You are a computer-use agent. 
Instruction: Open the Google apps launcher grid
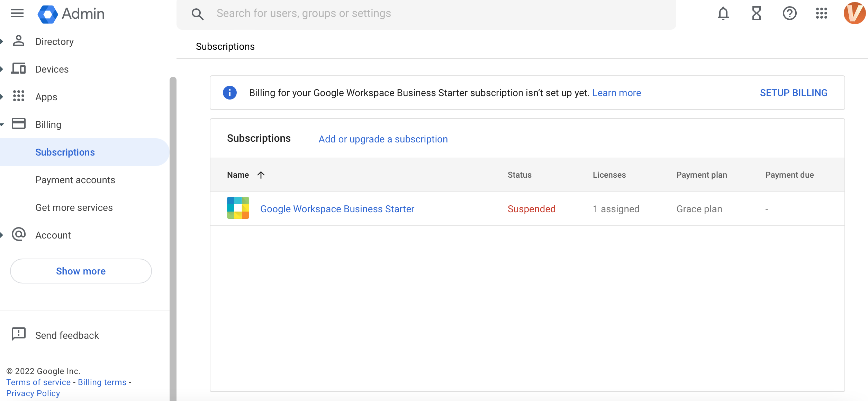coord(822,13)
